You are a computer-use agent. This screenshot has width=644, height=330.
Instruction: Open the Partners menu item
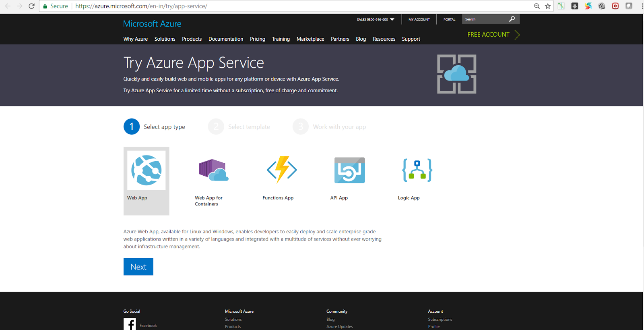pyautogui.click(x=340, y=39)
